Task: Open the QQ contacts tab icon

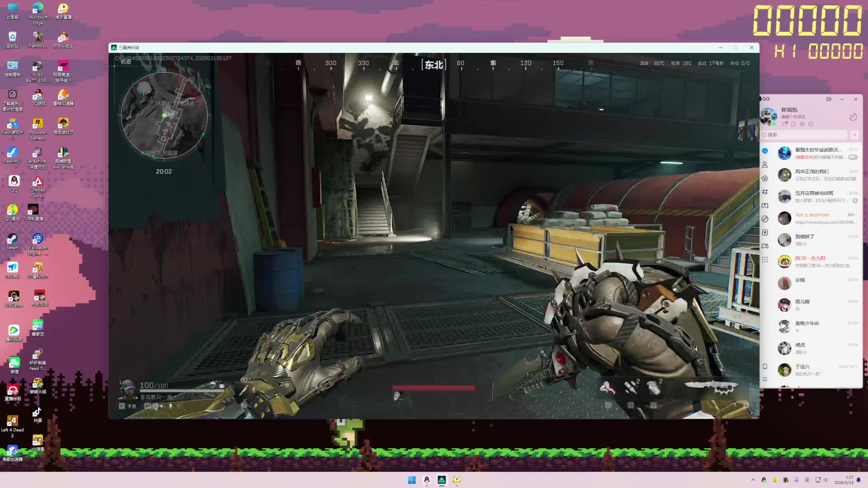Action: [x=765, y=164]
